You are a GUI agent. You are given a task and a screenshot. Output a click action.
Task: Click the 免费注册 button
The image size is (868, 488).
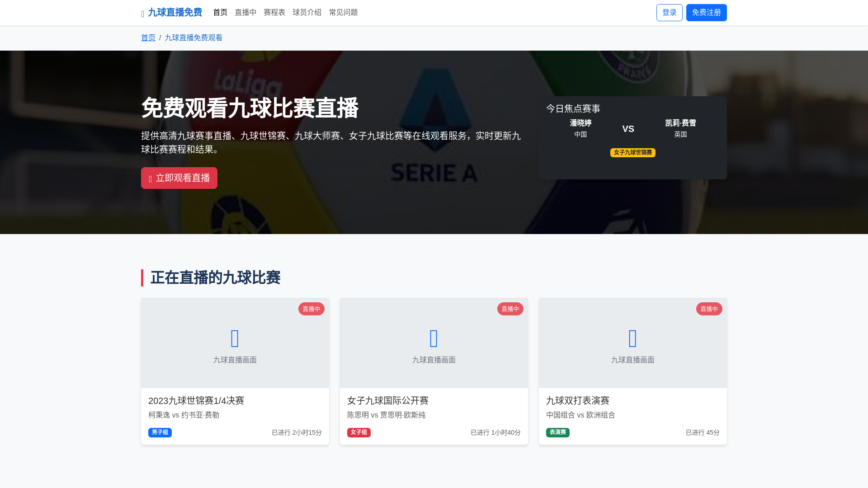706,13
